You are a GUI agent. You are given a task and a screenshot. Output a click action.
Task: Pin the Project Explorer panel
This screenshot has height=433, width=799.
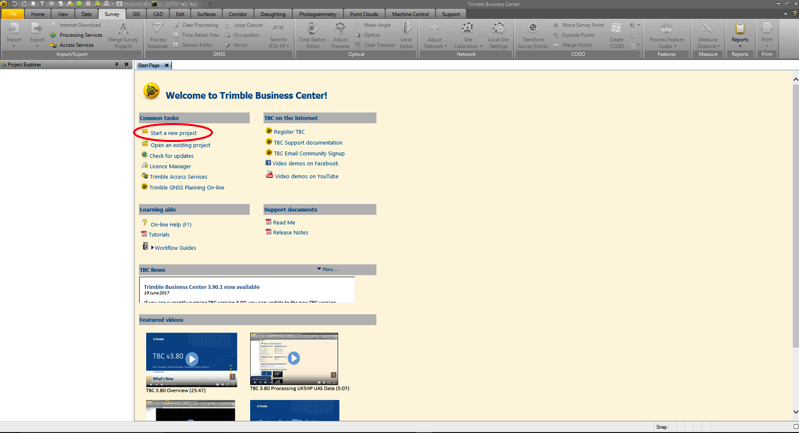pyautogui.click(x=117, y=65)
